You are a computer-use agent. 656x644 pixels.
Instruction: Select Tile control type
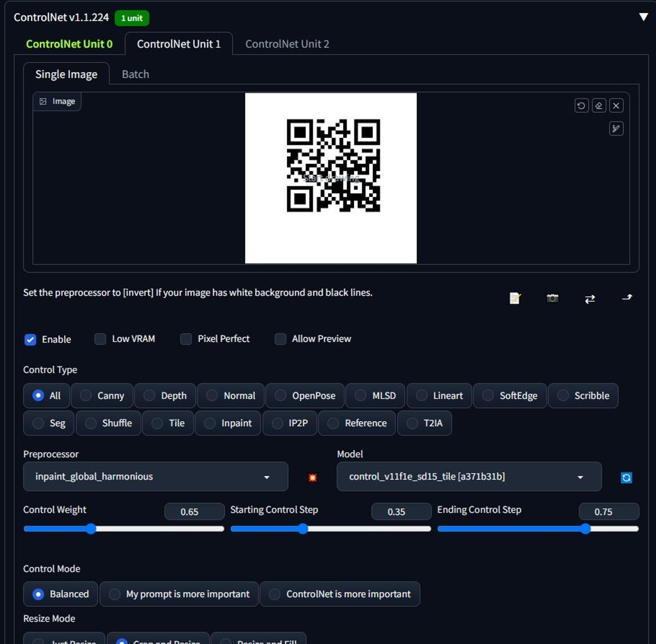[x=168, y=423]
